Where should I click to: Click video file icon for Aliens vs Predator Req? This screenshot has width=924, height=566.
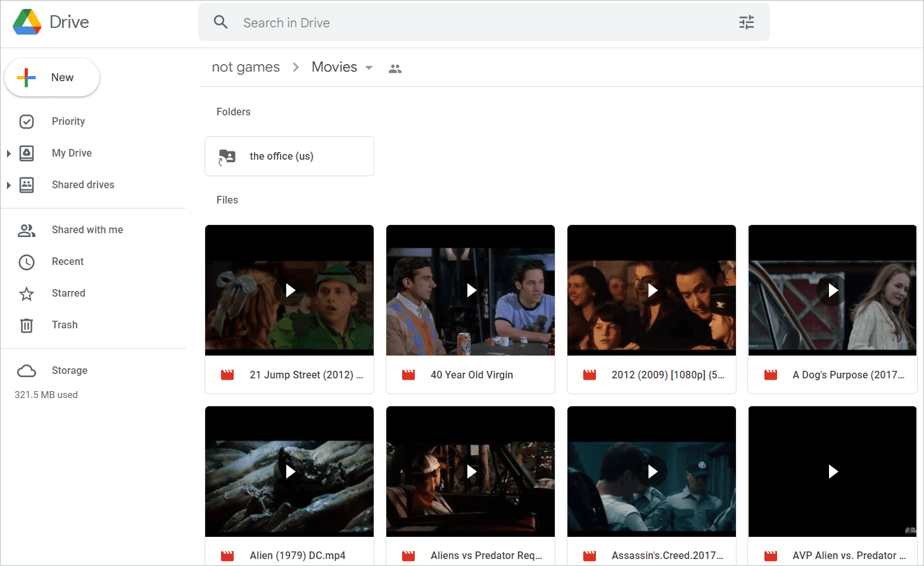[x=408, y=556]
